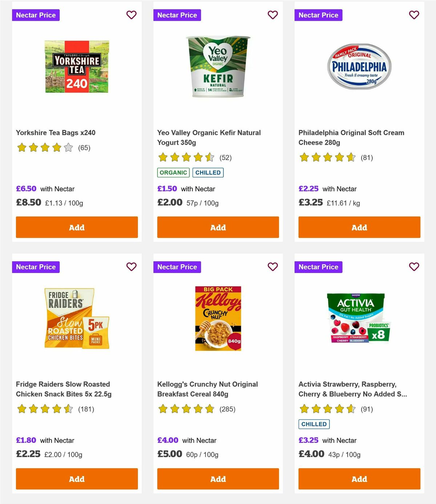This screenshot has height=504, width=436.
Task: Click the heart icon on Activia yogurt pack
Action: (x=414, y=267)
